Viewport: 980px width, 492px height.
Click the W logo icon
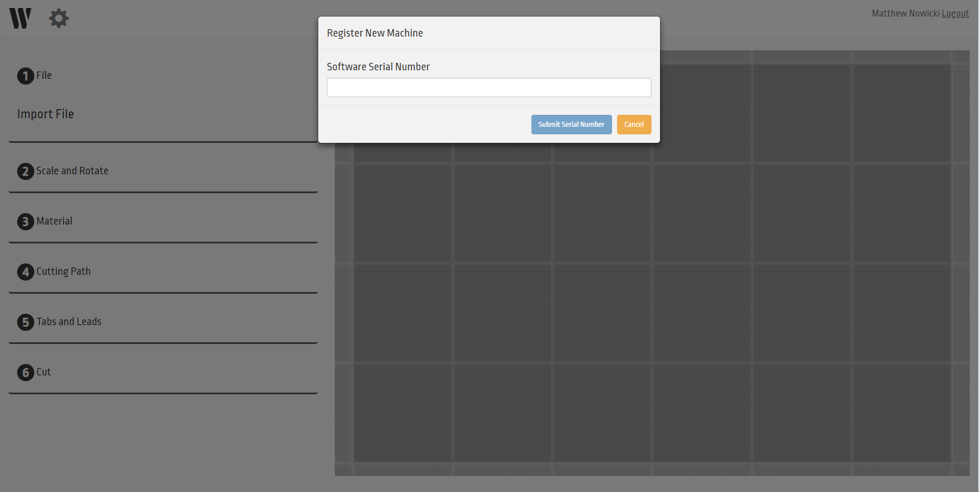click(x=20, y=18)
